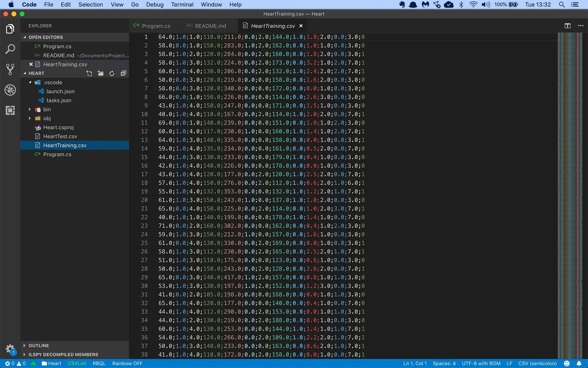The image size is (588, 368).
Task: Open the Search view in activity bar
Action: coord(10,49)
